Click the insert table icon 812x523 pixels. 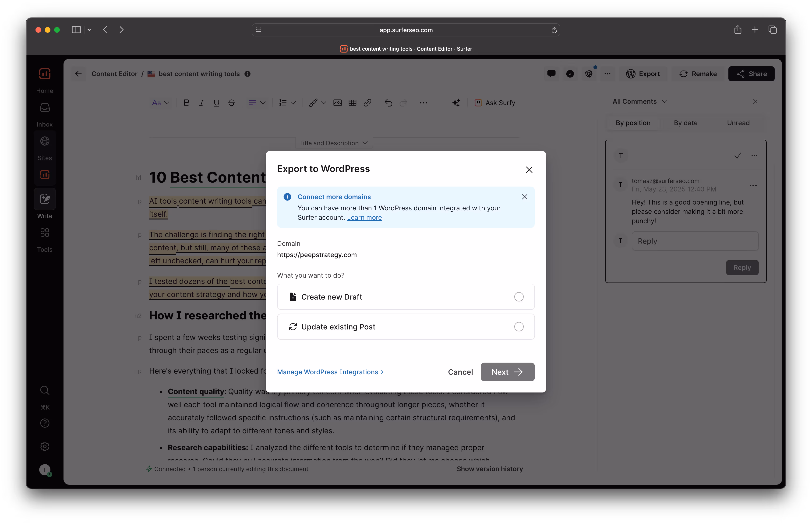click(353, 102)
